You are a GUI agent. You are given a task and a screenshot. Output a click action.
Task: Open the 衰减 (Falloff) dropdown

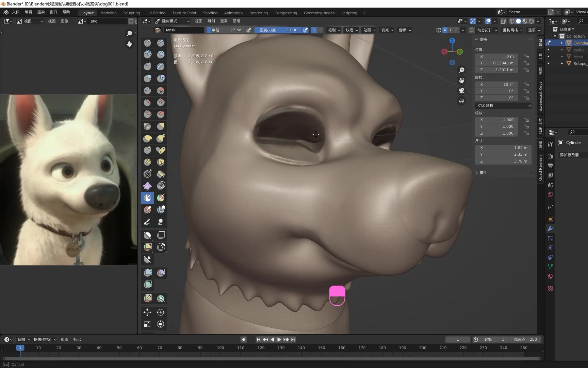[x=387, y=30]
